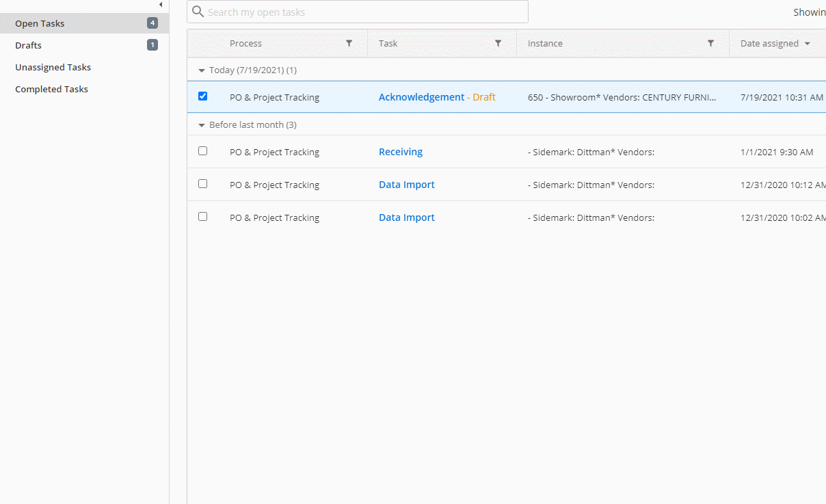Image resolution: width=826 pixels, height=504 pixels.
Task: Check Data Import 10:12 AM checkbox
Action: tap(202, 184)
